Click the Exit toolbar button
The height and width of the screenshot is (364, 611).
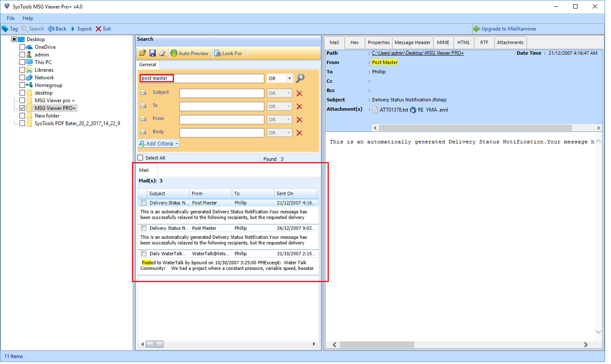[x=103, y=29]
